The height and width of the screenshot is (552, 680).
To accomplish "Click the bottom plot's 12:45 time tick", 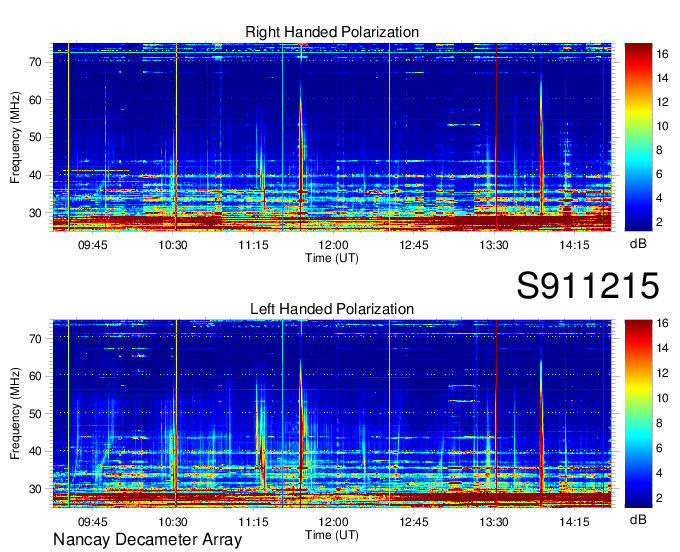I will [414, 522].
